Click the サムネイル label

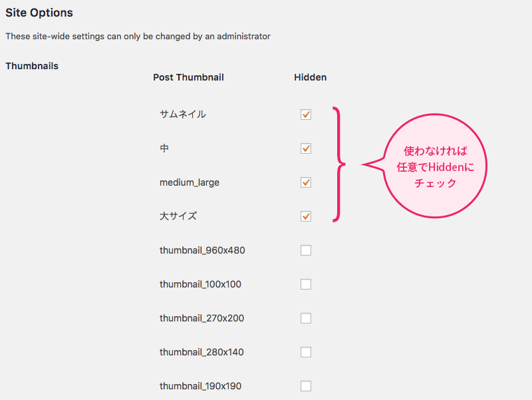182,114
